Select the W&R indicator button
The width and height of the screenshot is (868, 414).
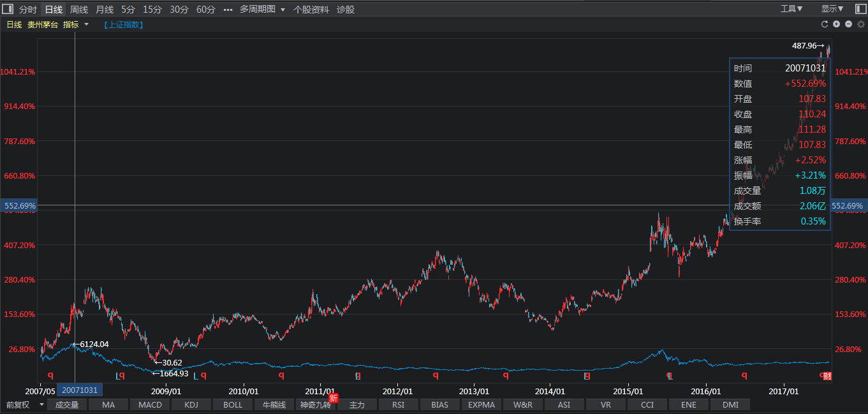[x=523, y=404]
